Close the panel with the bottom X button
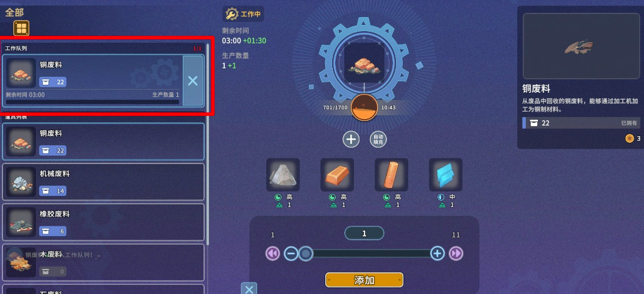This screenshot has width=644, height=294. pos(249,289)
